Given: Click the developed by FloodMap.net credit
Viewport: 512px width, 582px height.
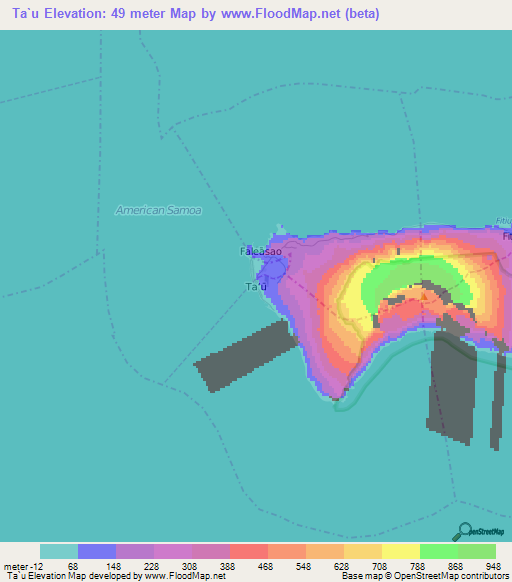Looking at the screenshot, I should pos(116,576).
